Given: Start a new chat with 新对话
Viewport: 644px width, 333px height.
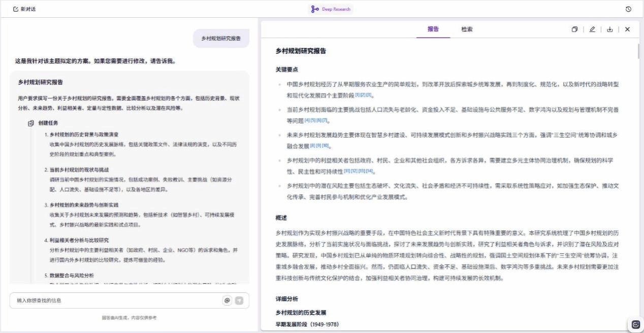Looking at the screenshot, I should pos(24,9).
